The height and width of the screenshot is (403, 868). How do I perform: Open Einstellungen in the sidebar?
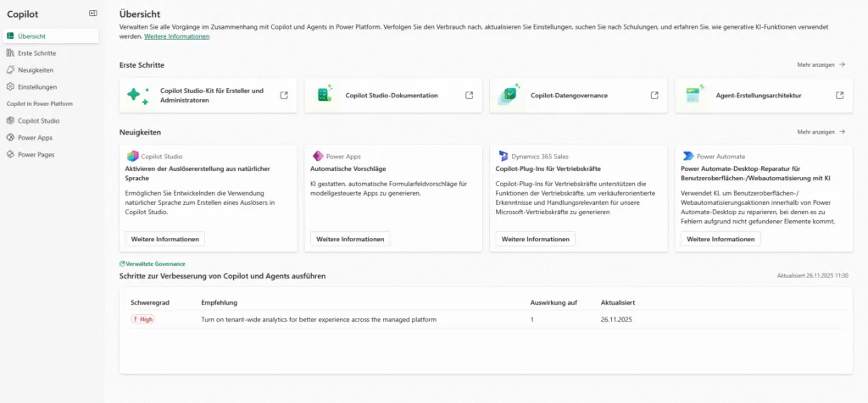pos(37,87)
